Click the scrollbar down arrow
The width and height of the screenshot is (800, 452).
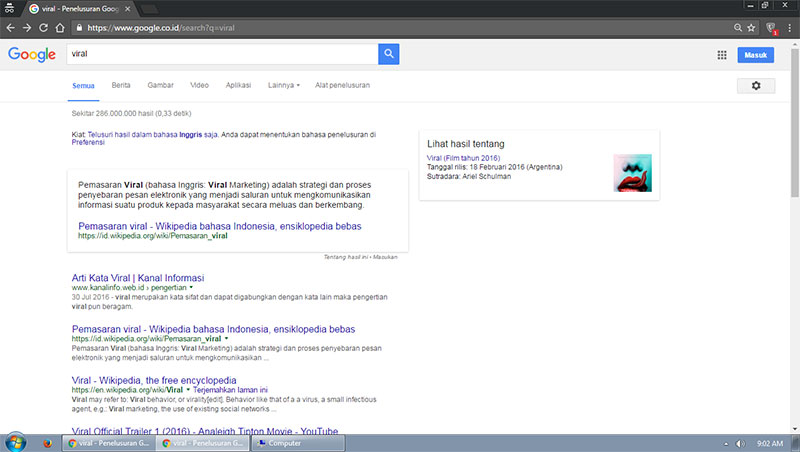pyautogui.click(x=795, y=429)
